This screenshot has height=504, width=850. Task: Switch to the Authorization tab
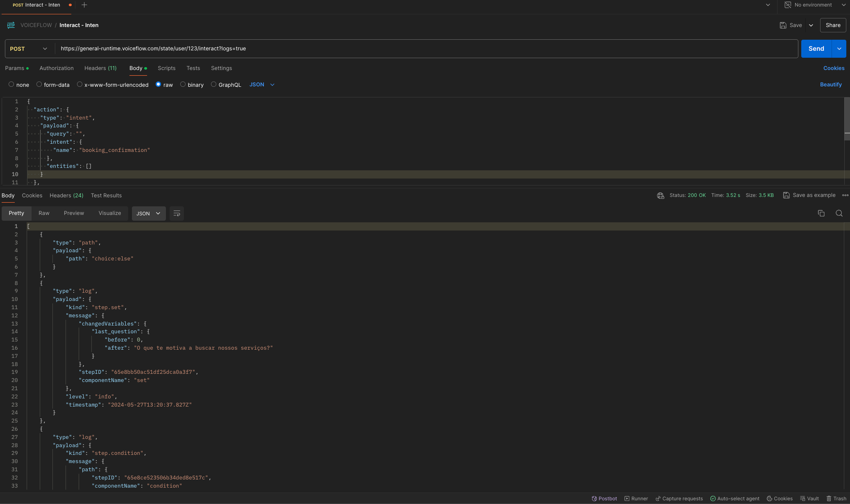(57, 68)
